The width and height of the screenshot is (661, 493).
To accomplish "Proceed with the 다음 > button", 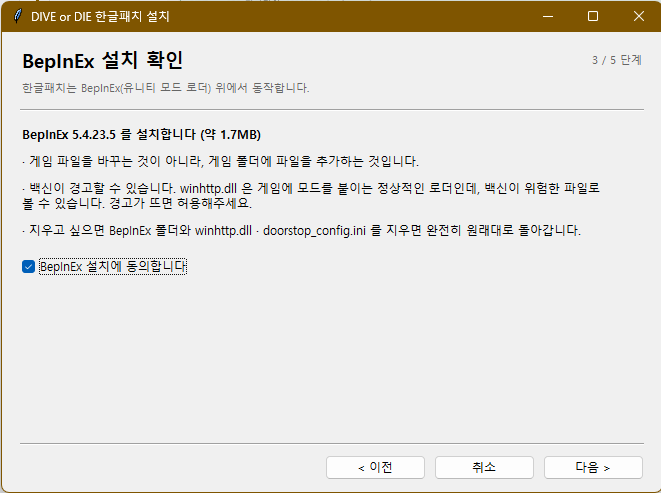I will pos(593,467).
